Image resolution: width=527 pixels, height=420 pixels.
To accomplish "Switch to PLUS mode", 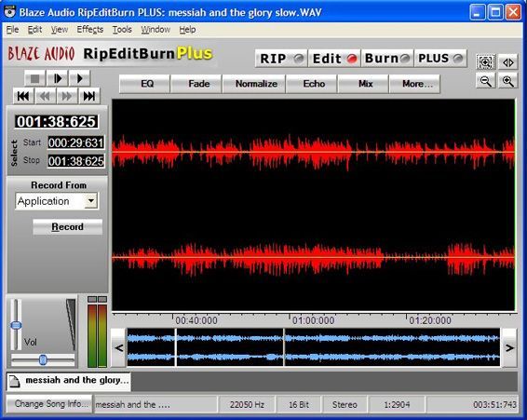I will point(440,59).
